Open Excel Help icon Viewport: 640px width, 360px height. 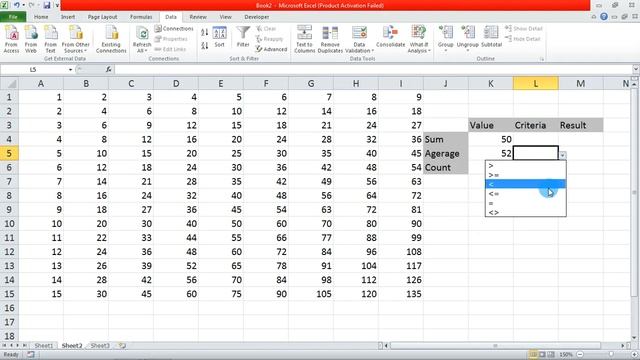pyautogui.click(x=604, y=17)
